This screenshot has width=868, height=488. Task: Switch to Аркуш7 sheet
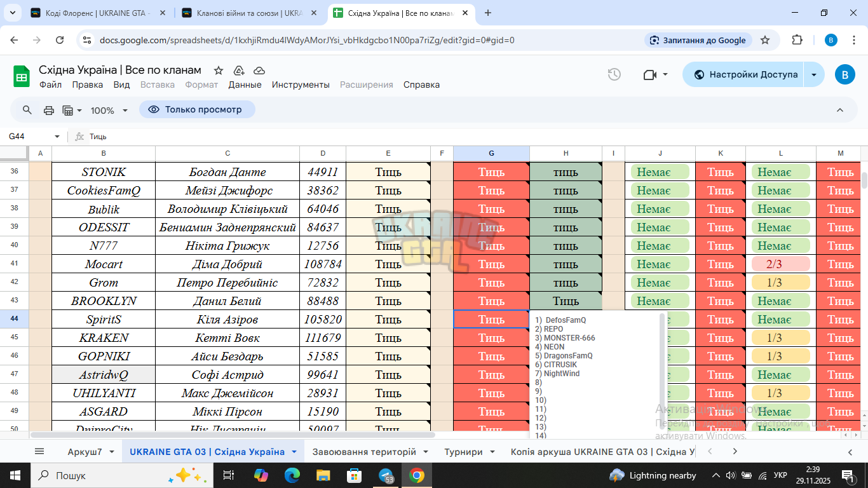click(x=85, y=452)
